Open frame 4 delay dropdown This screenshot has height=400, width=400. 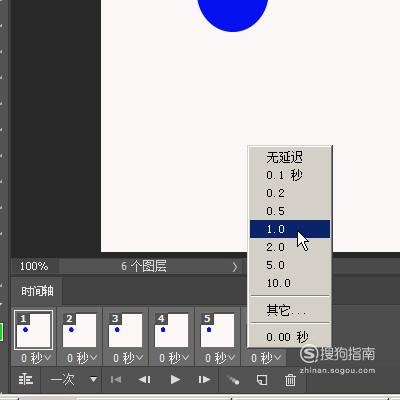pyautogui.click(x=174, y=358)
